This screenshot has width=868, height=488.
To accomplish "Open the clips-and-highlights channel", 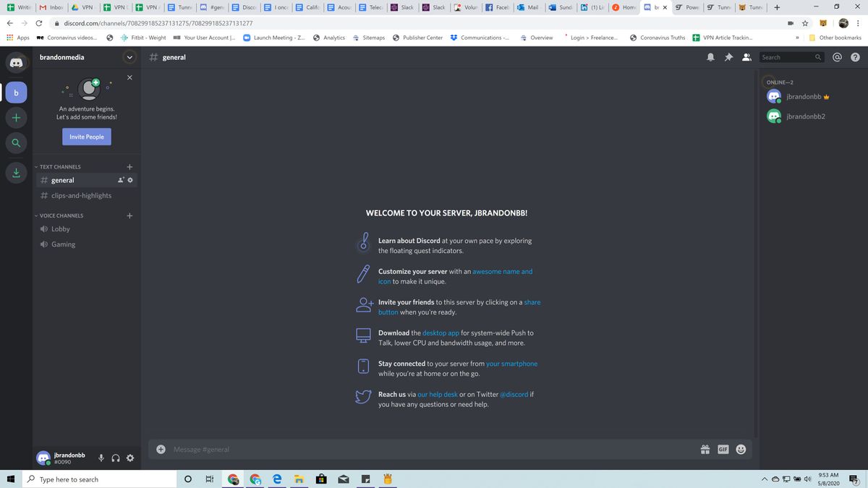I will point(80,195).
